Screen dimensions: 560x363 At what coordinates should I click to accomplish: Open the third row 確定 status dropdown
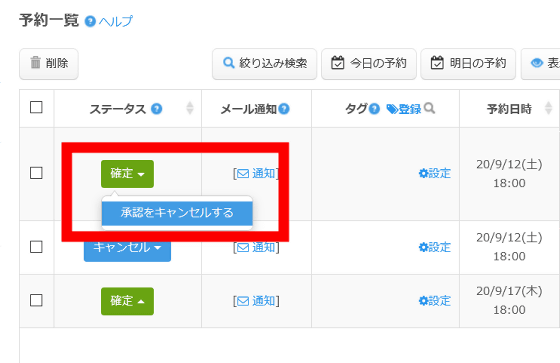coord(128,301)
